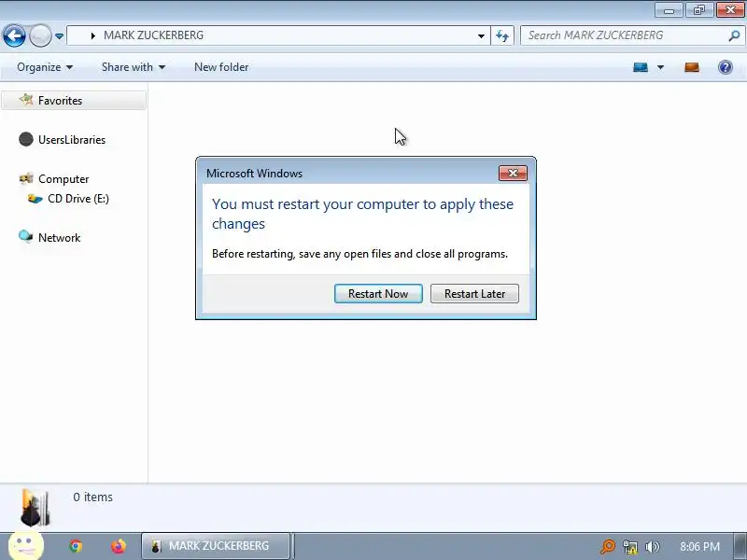The image size is (747, 560).
Task: Click the Favorites star icon
Action: point(26,100)
